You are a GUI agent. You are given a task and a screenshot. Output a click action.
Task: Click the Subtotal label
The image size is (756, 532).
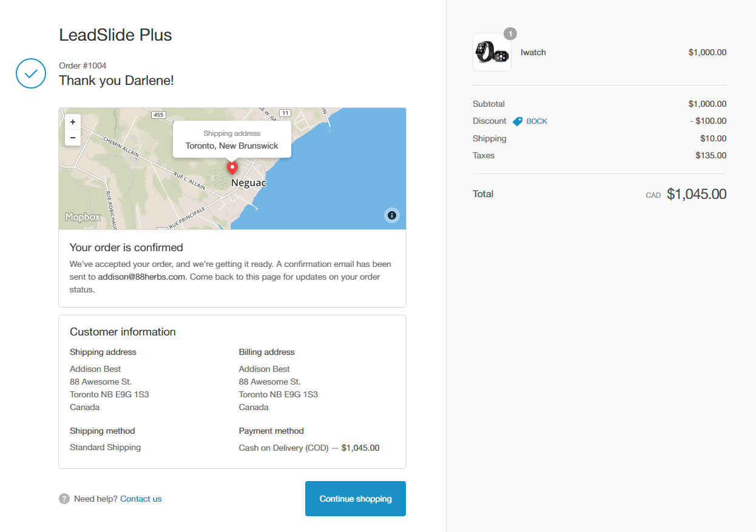click(x=488, y=104)
